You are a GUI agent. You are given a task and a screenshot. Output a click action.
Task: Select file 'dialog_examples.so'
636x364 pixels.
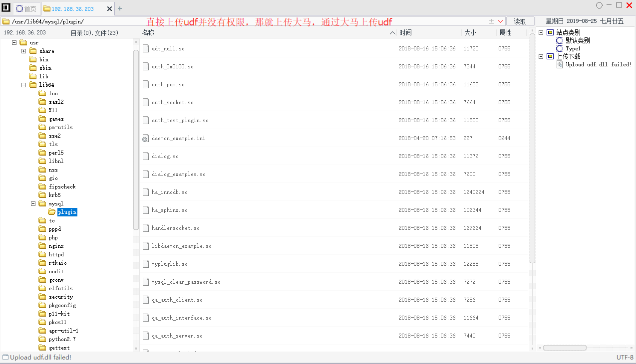178,174
